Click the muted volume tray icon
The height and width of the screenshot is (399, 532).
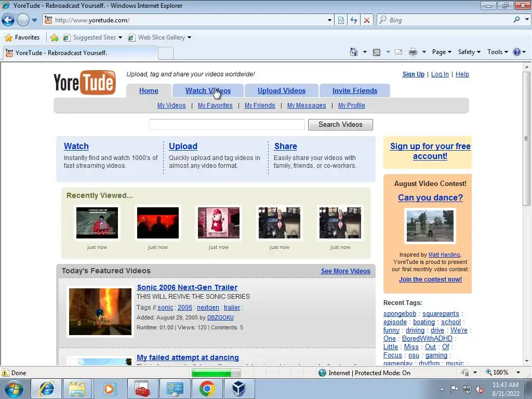click(x=480, y=390)
